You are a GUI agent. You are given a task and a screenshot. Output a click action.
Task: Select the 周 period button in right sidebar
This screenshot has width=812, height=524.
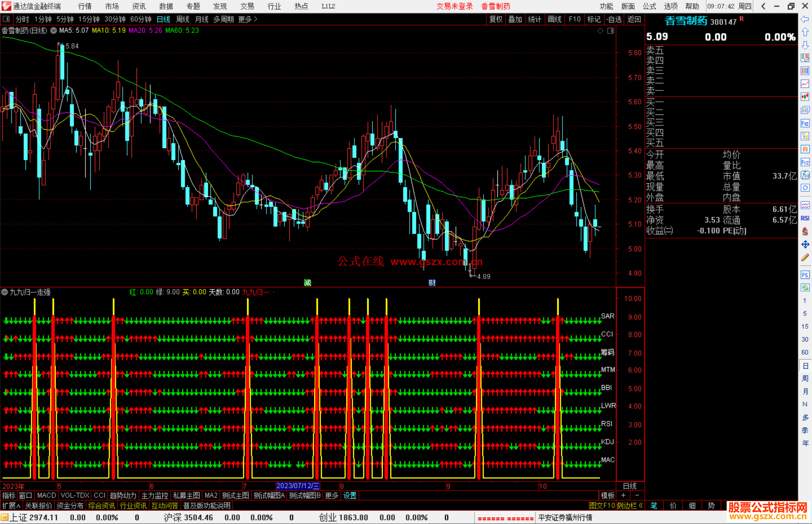click(805, 379)
